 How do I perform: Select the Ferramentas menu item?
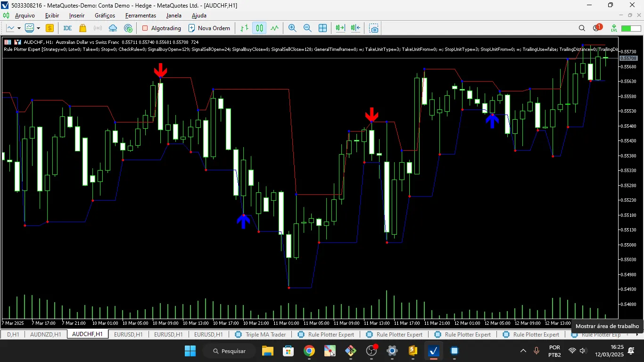(140, 16)
